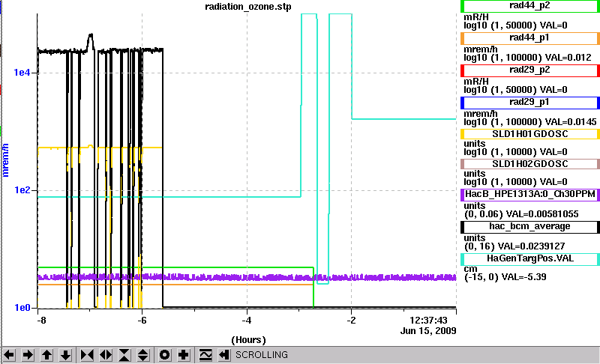Click the pan right arrow button
The image size is (600, 364).
tap(28, 355)
